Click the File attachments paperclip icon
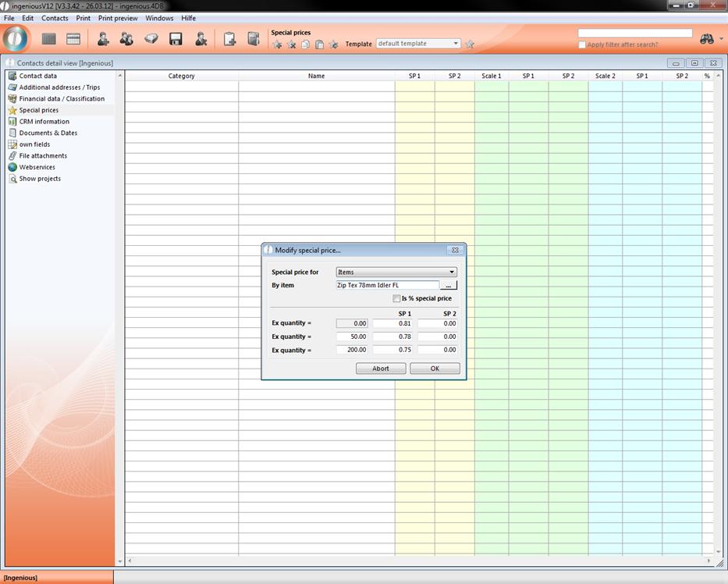The width and height of the screenshot is (728, 584). (x=12, y=155)
